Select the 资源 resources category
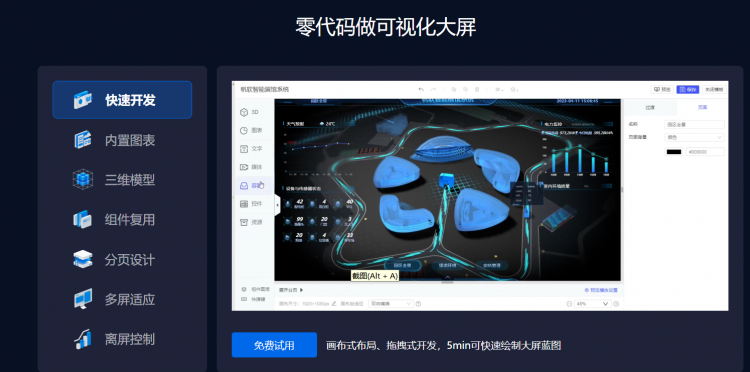The image size is (750, 372). pyautogui.click(x=253, y=222)
